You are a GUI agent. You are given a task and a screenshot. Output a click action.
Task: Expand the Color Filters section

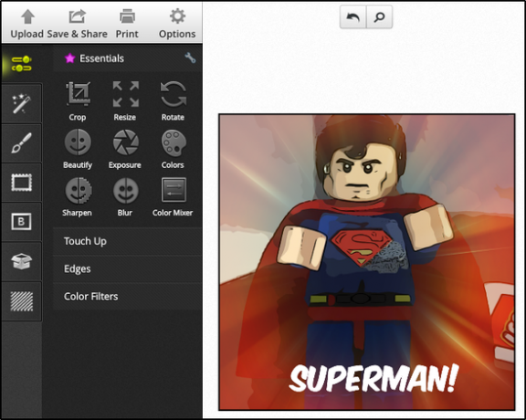[128, 296]
